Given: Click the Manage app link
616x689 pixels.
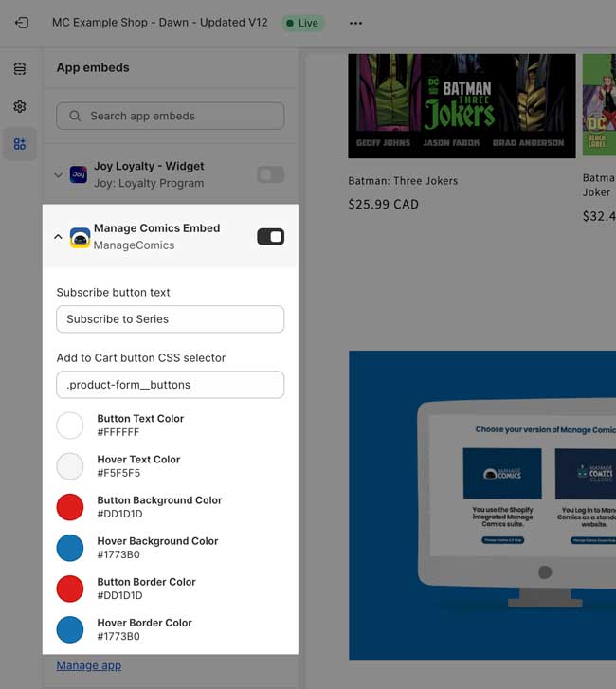Looking at the screenshot, I should coord(89,665).
